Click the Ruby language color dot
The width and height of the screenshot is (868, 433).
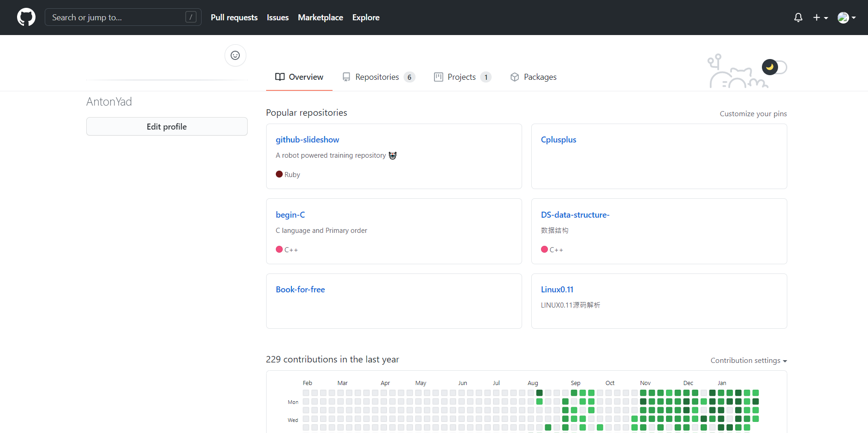pos(279,174)
